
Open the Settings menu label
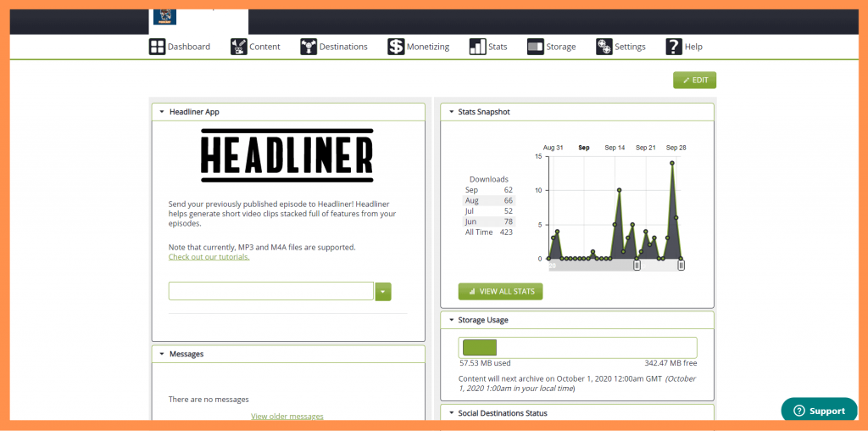pyautogui.click(x=631, y=47)
